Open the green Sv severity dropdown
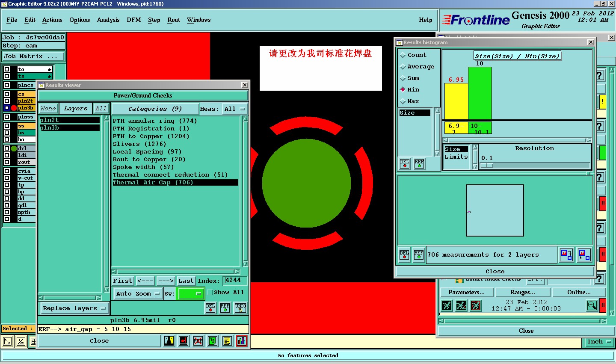 (190, 294)
